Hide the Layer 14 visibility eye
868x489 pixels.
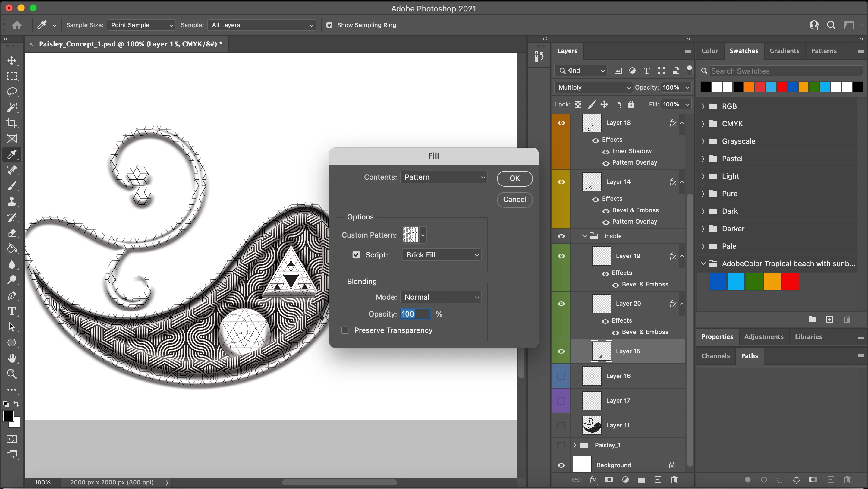coord(561,182)
